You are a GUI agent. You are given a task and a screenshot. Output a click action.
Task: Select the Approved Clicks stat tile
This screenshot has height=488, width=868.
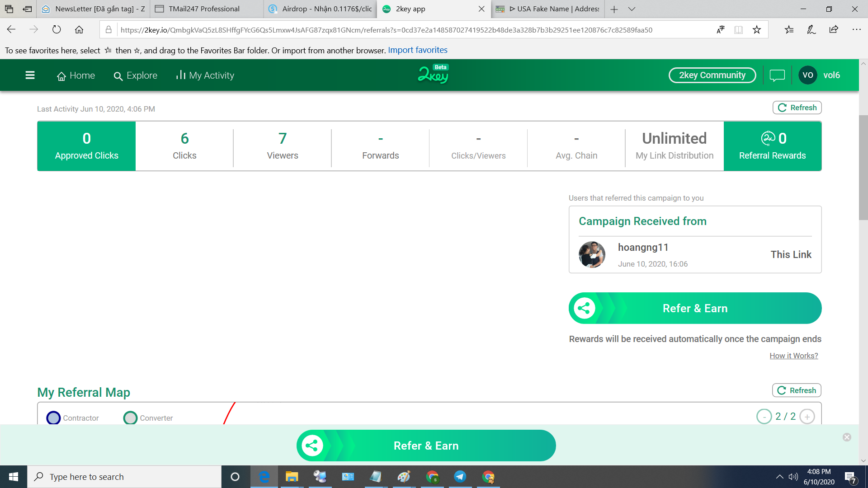click(86, 146)
